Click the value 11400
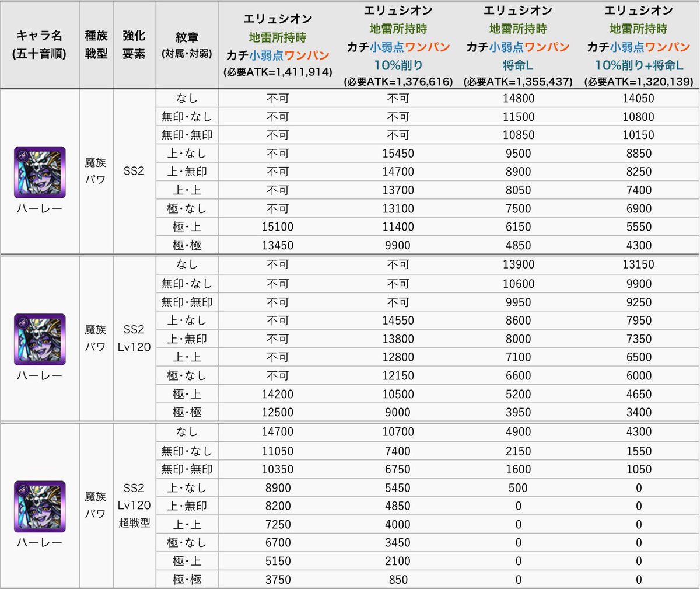 click(x=398, y=227)
